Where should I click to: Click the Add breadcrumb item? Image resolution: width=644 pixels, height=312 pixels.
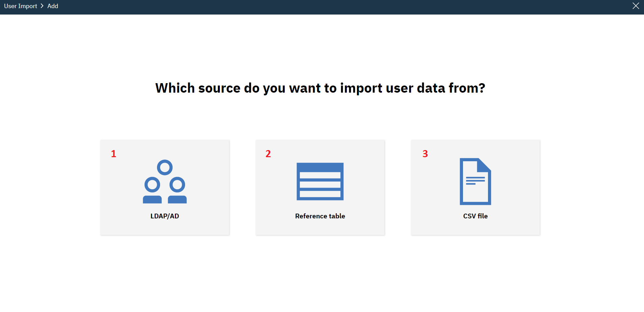coord(53,6)
